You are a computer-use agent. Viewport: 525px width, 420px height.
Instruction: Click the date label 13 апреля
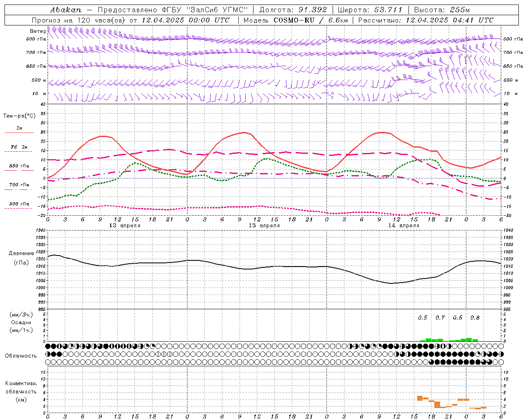pyautogui.click(x=264, y=226)
